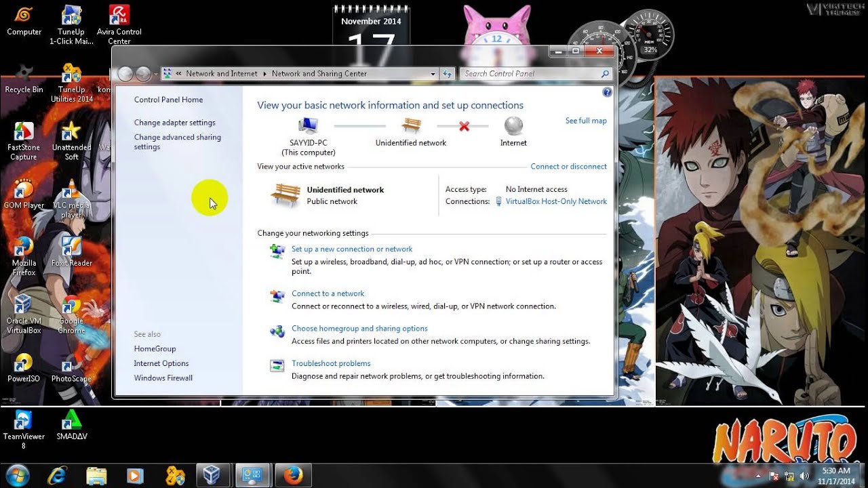Click the network status tray icon

pos(789,476)
